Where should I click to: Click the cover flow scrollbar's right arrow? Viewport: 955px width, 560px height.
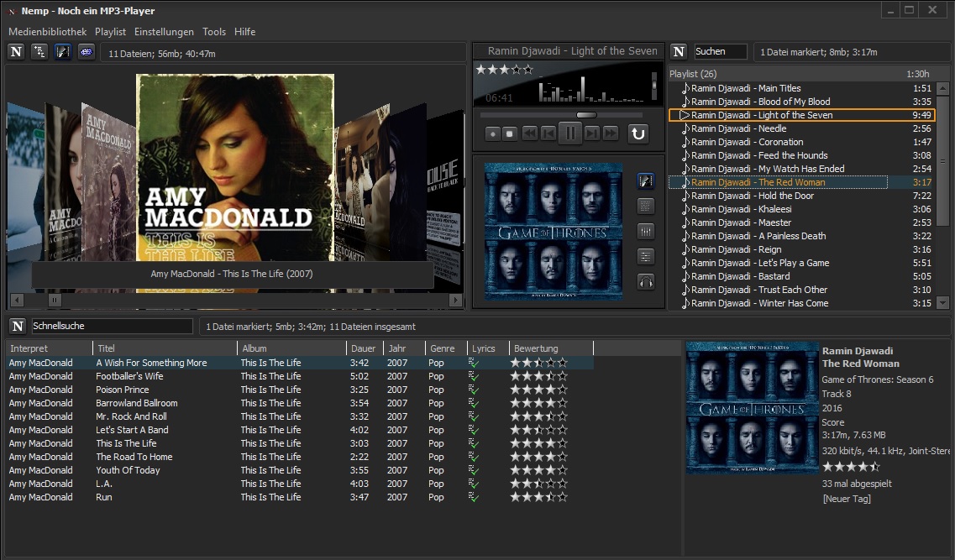[455, 300]
